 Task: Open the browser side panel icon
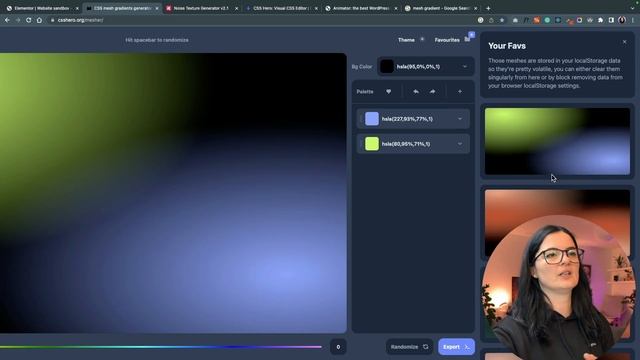point(611,20)
